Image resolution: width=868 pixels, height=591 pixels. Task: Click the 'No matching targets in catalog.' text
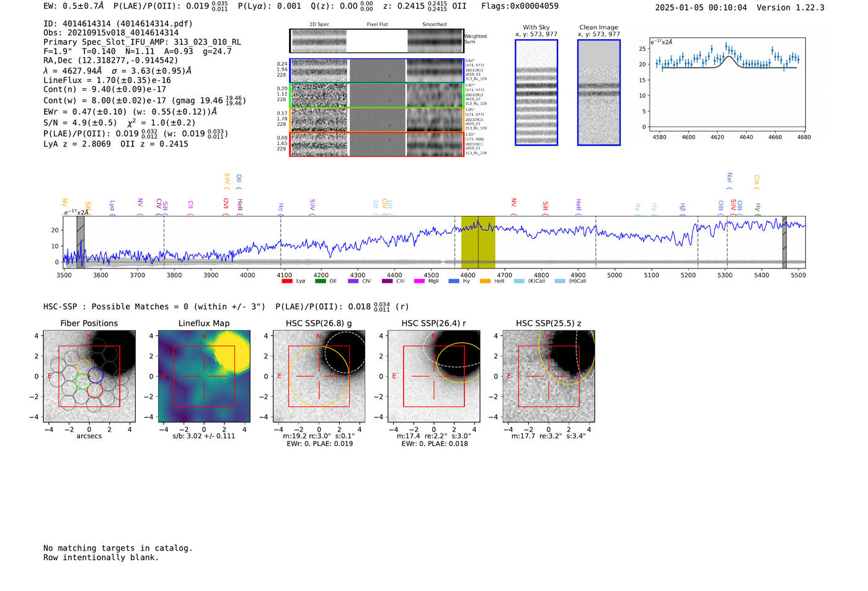(118, 548)
